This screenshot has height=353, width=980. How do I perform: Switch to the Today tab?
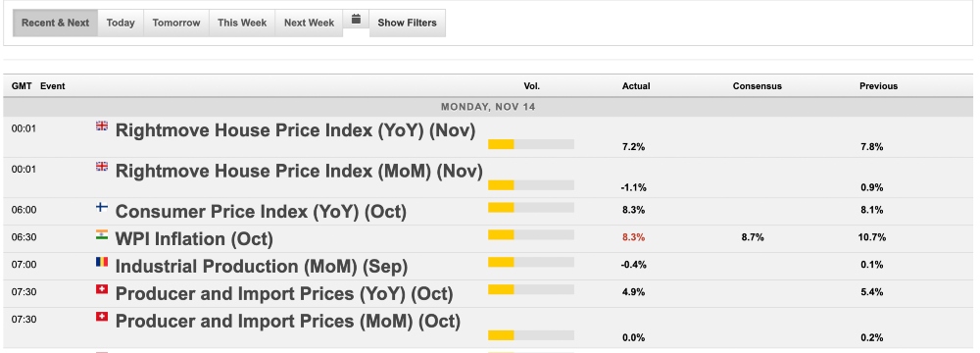point(121,23)
